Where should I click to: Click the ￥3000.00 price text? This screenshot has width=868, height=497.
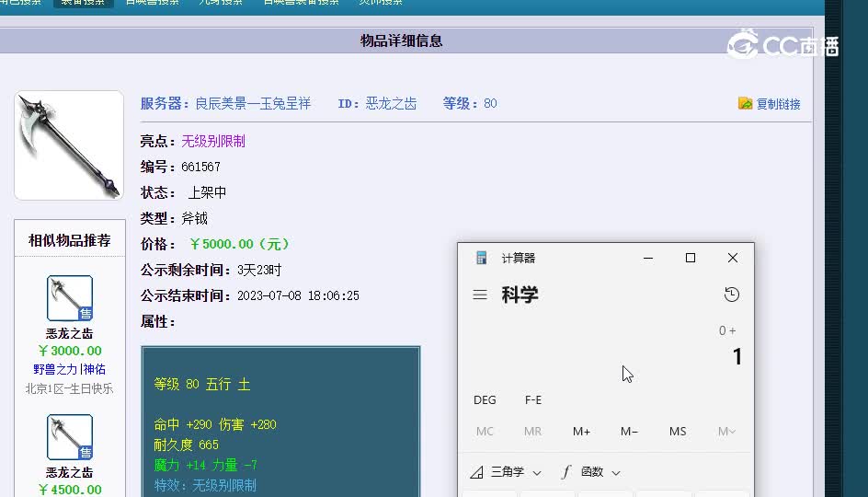pyautogui.click(x=70, y=351)
